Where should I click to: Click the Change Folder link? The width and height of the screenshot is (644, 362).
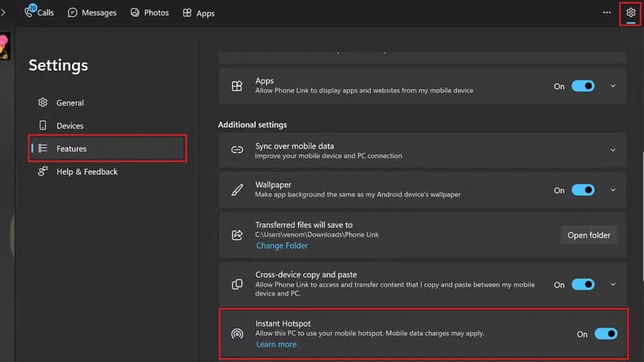[282, 246]
